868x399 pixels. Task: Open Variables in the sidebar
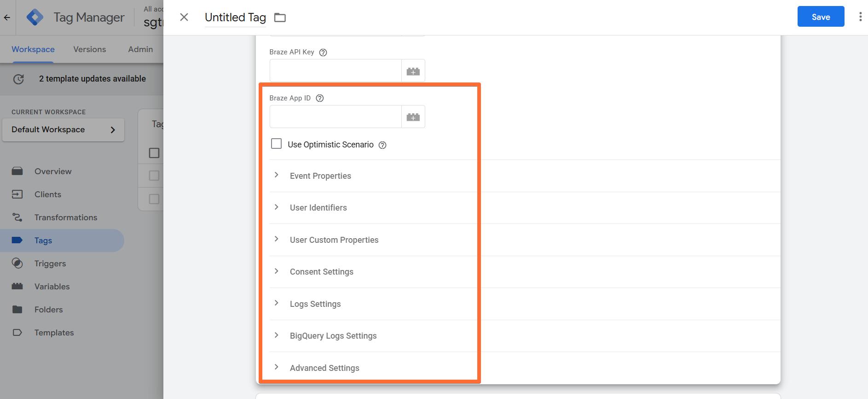pos(62,287)
